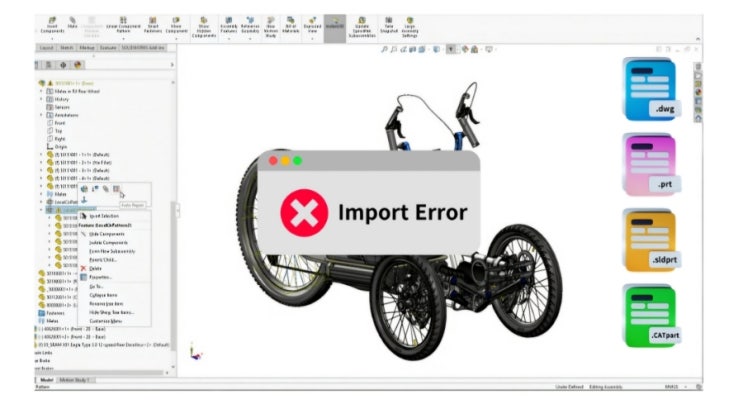Screen dimensions: 743x404
Task: Click the Insert Components tool
Action: pos(52,26)
